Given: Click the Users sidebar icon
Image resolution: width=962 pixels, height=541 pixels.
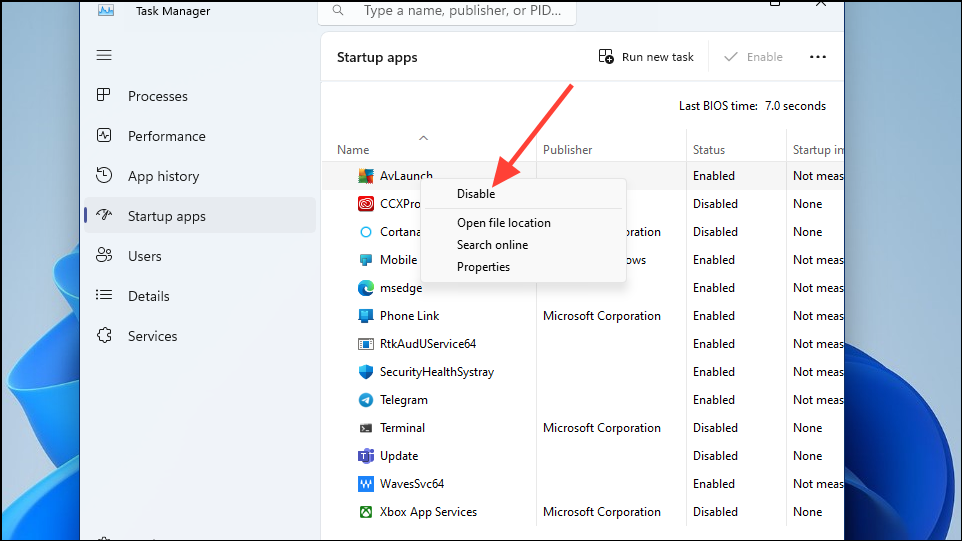Looking at the screenshot, I should point(104,255).
